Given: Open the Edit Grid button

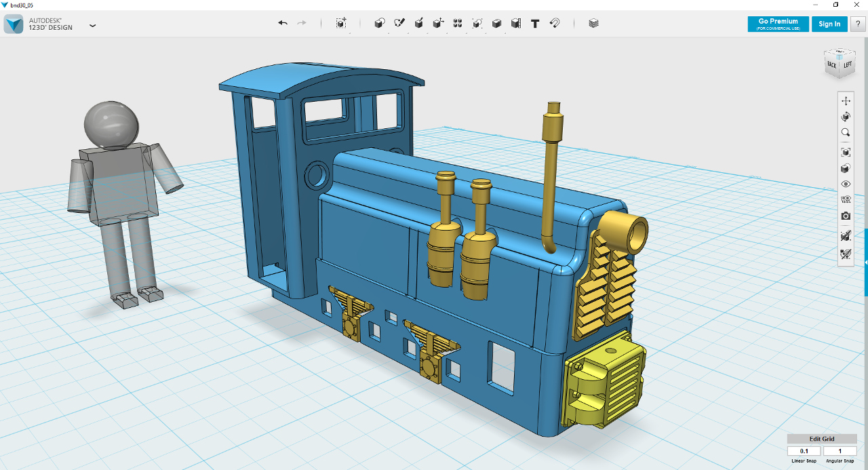Looking at the screenshot, I should pos(822,439).
